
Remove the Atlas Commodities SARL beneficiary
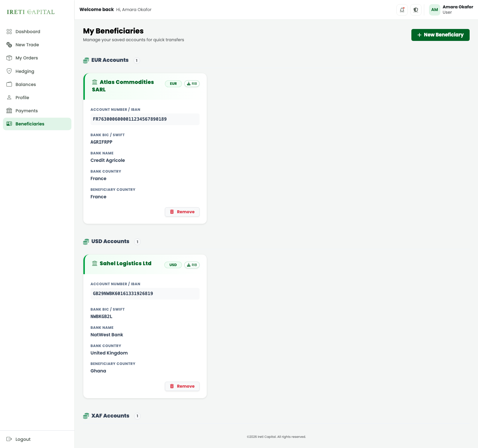(182, 212)
